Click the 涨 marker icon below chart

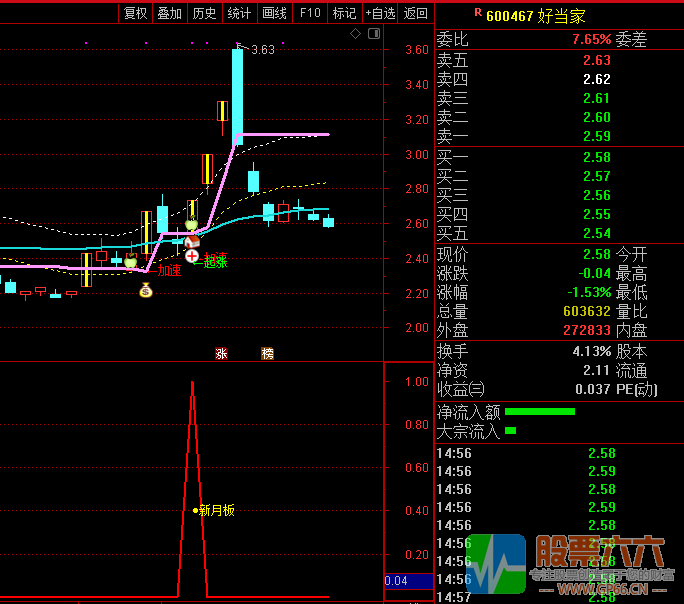point(221,353)
